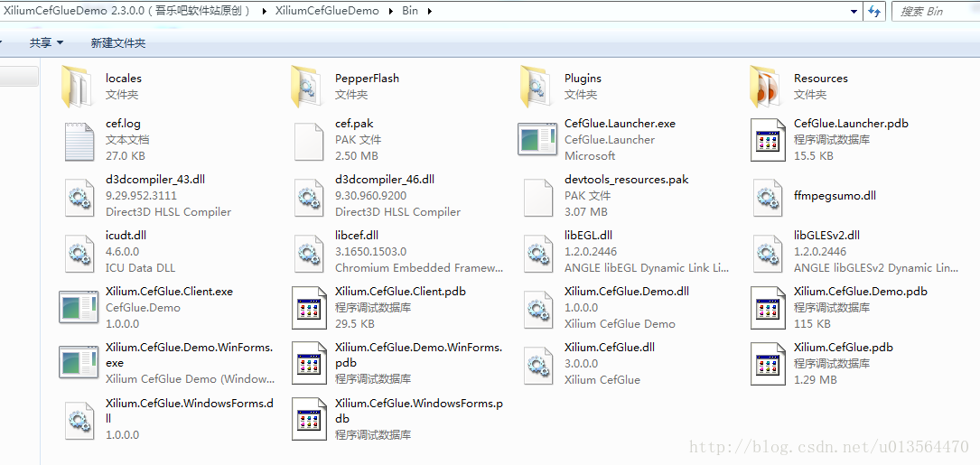
Task: Expand arrow after root breadcrumb folder
Action: (x=263, y=11)
